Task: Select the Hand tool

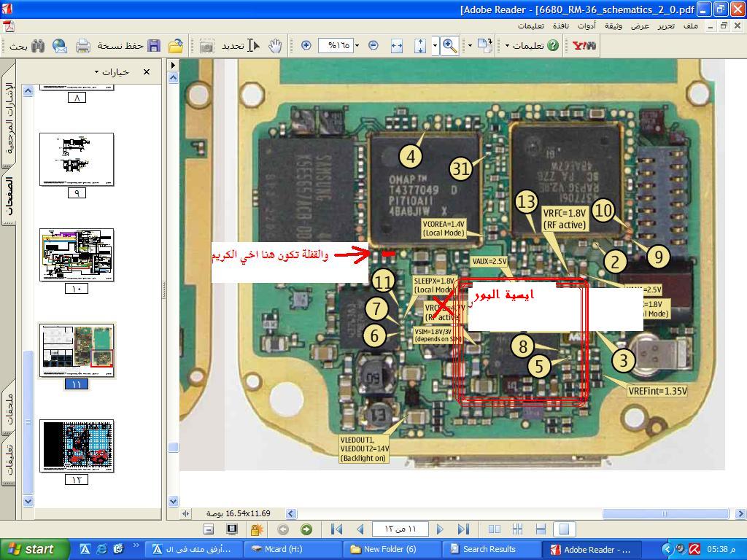Action: tap(275, 46)
